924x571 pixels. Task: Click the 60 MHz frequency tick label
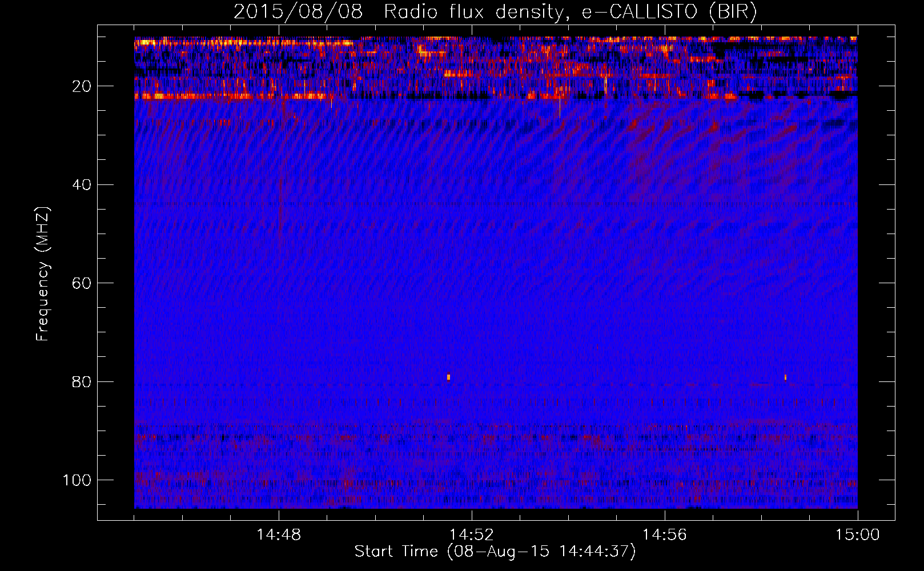pyautogui.click(x=82, y=283)
